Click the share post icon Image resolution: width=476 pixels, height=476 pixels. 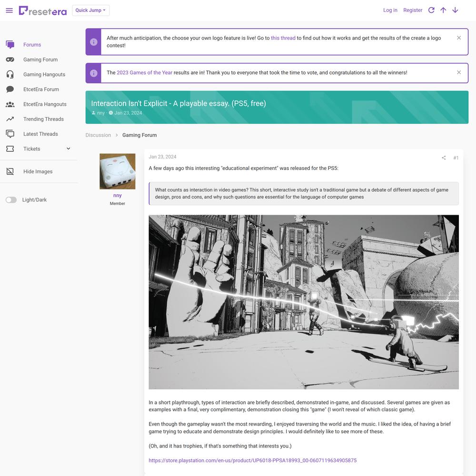[x=444, y=158]
